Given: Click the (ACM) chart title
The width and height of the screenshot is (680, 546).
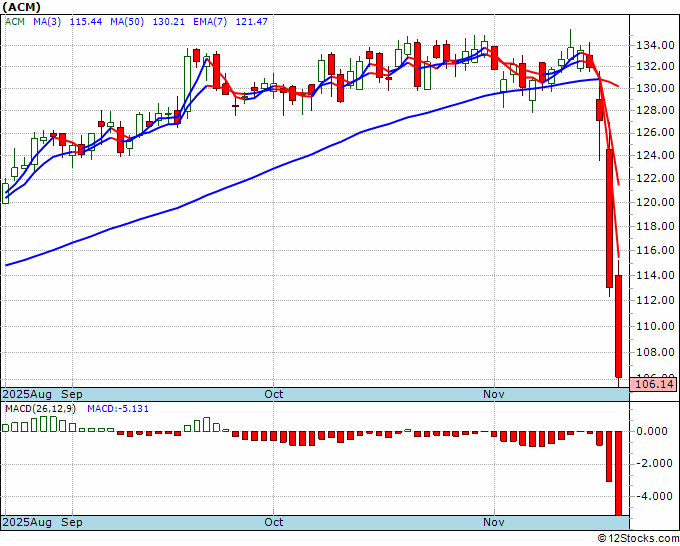Looking at the screenshot, I should (21, 7).
